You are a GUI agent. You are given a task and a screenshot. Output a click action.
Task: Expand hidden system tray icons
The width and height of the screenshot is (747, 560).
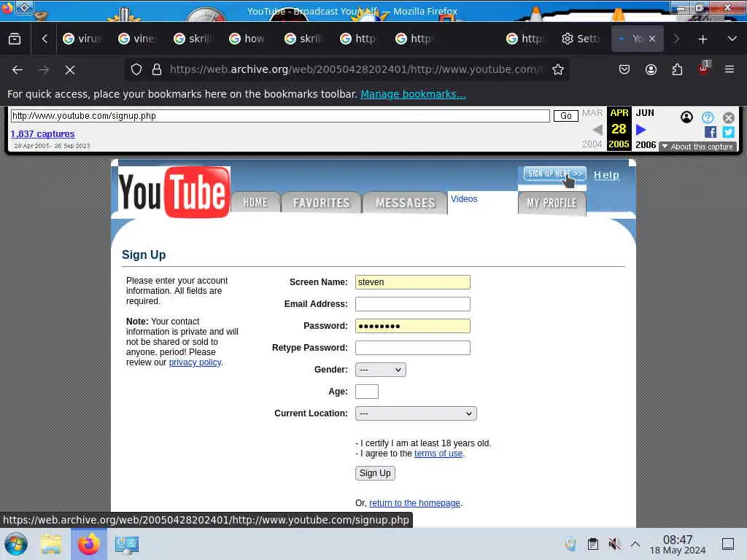click(x=635, y=544)
